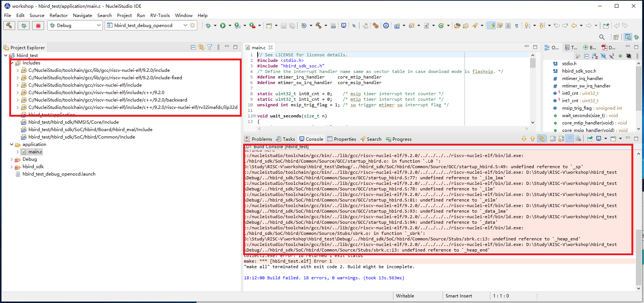Viewport: 644px width, 303px height.
Task: Click the gear settings toolbar icon
Action: pos(386,26)
